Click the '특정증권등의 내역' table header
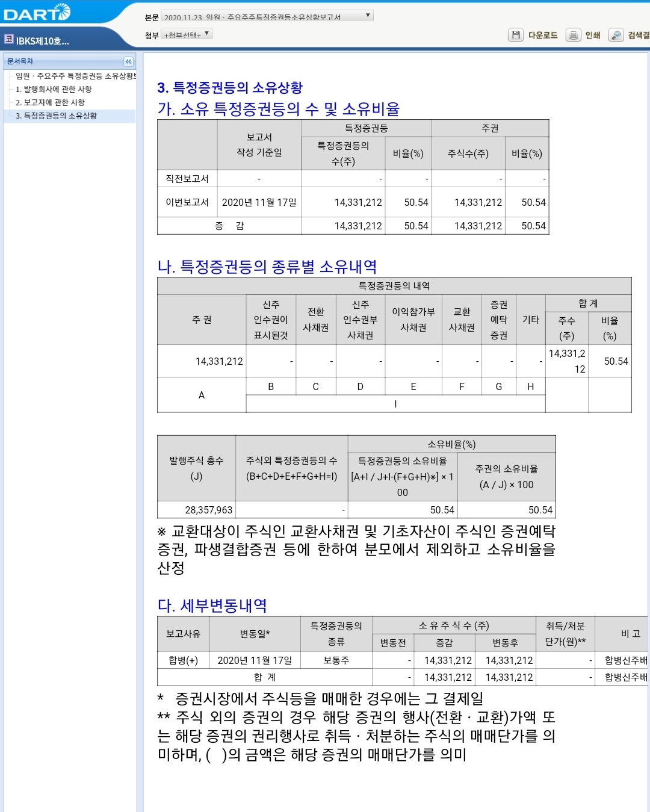This screenshot has height=812, width=650. point(394,286)
